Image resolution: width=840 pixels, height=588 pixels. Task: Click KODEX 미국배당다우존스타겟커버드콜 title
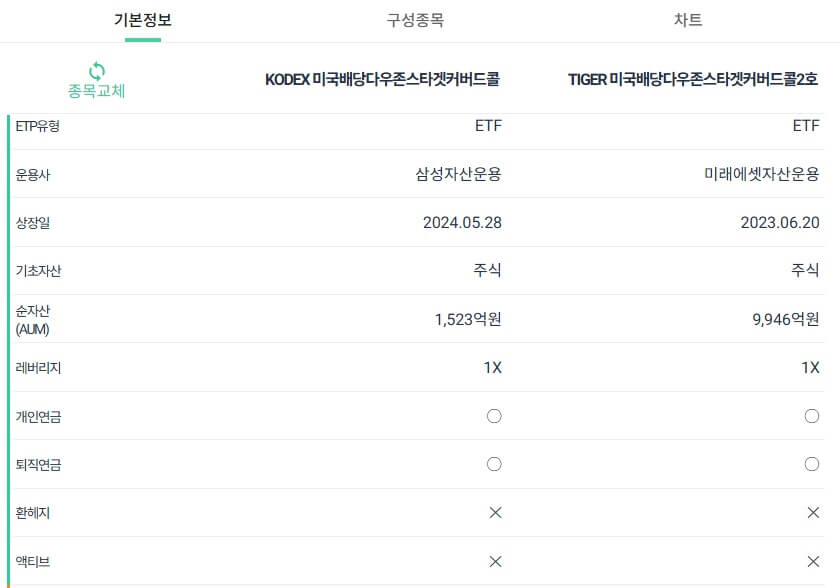(x=382, y=79)
